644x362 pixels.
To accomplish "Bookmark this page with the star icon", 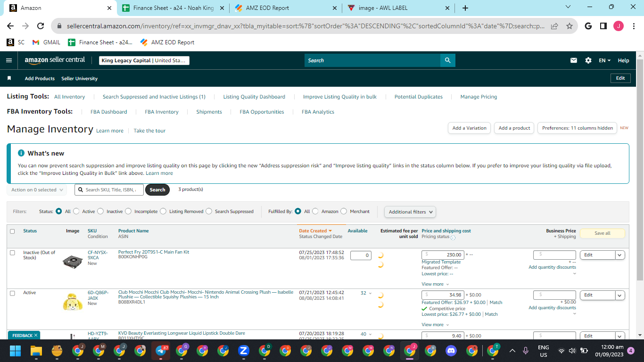I will 570,26.
